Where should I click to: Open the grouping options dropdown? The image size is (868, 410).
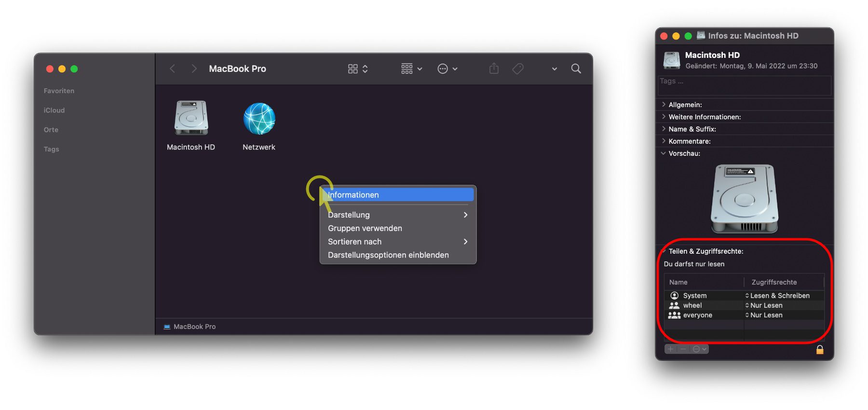point(411,69)
